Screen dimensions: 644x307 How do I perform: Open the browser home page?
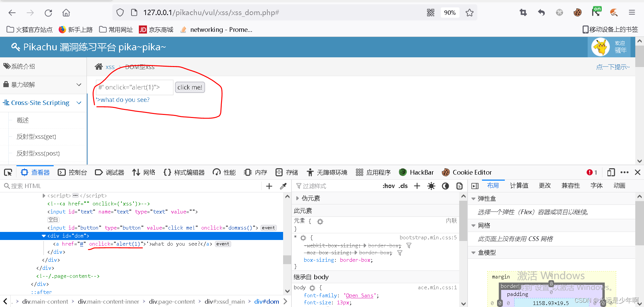click(x=66, y=13)
